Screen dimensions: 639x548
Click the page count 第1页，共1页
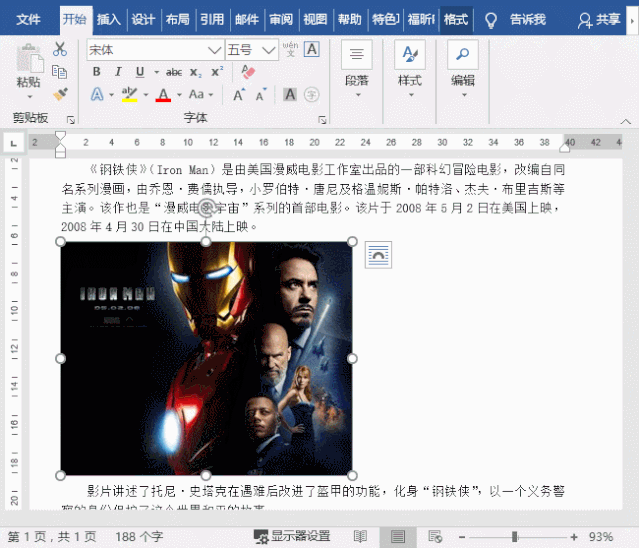(52, 537)
